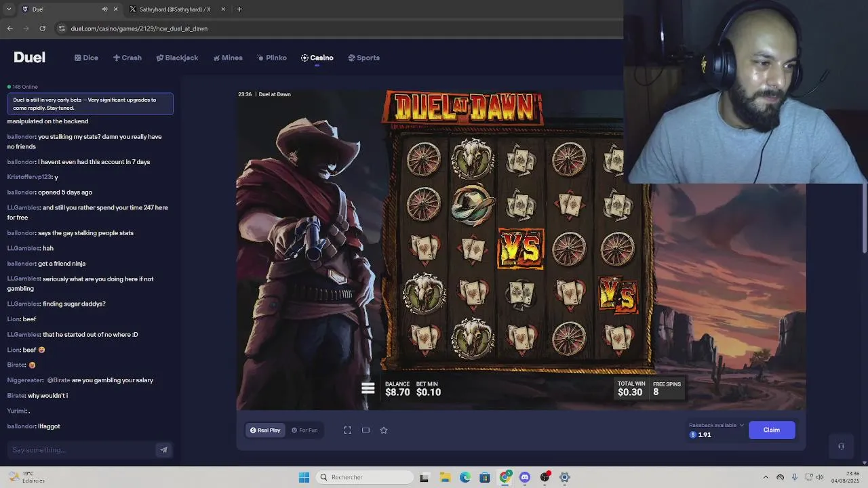Viewport: 868px width, 488px height.
Task: Go to the Blackjack section
Action: tap(177, 58)
